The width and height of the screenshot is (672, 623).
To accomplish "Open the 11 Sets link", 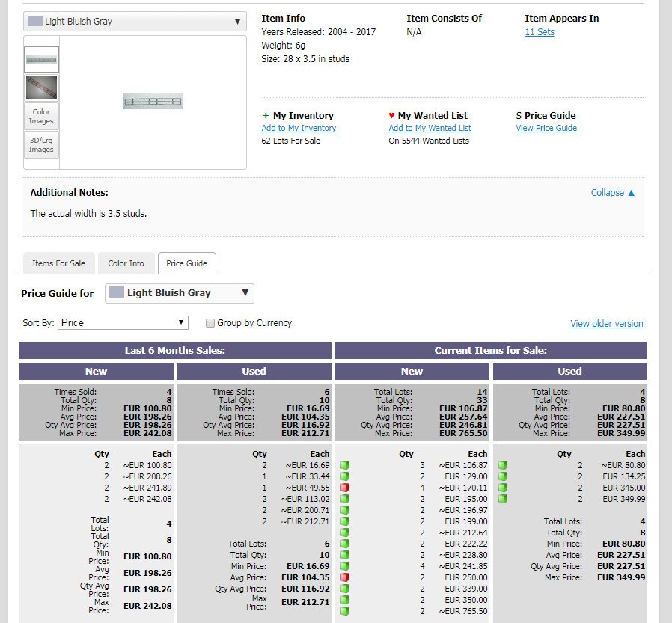I will pyautogui.click(x=540, y=32).
